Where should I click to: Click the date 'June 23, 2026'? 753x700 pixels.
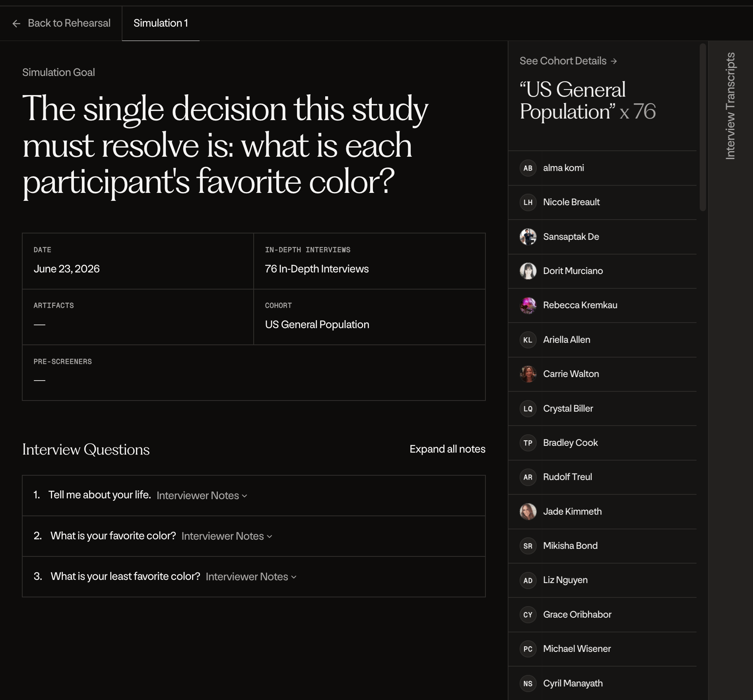[67, 269]
